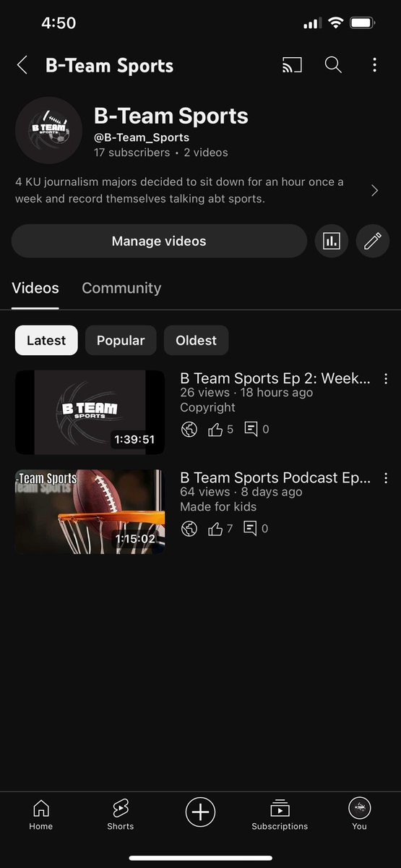Click the comments icon on Ep 2
The width and height of the screenshot is (401, 868).
point(251,430)
